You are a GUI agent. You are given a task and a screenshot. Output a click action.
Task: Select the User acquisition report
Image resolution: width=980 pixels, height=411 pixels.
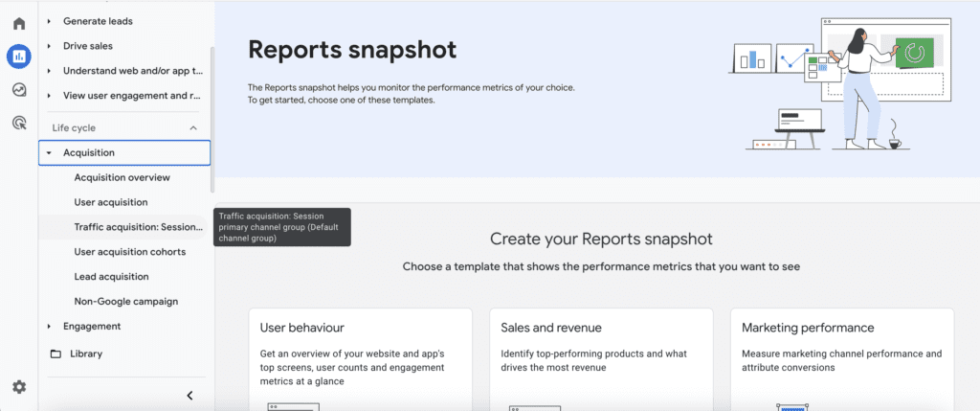coord(111,202)
